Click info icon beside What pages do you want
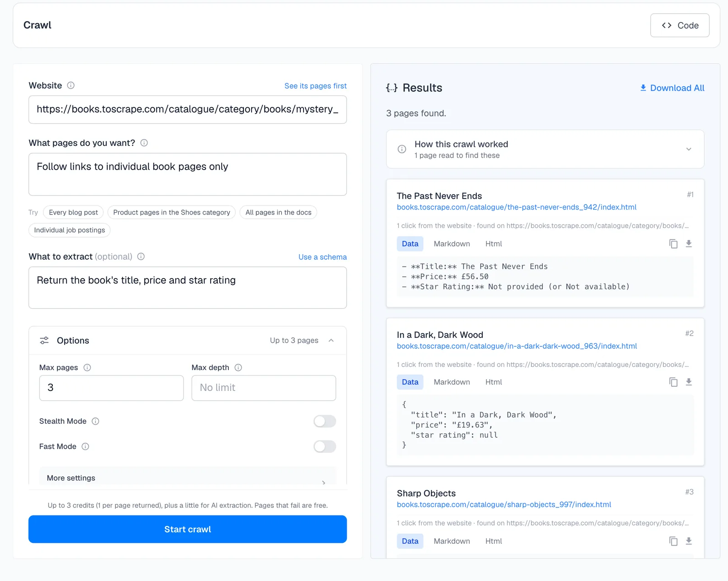This screenshot has height=581, width=728. 144,143
